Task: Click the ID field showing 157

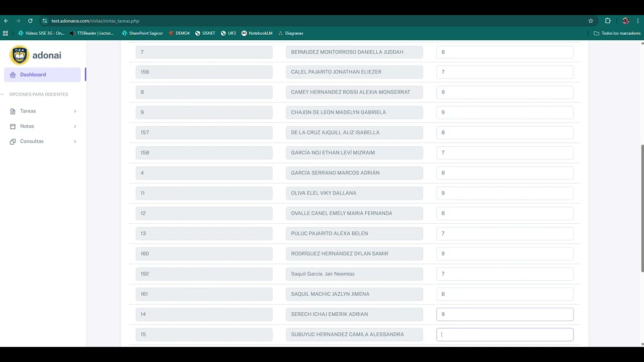Action: click(x=204, y=133)
